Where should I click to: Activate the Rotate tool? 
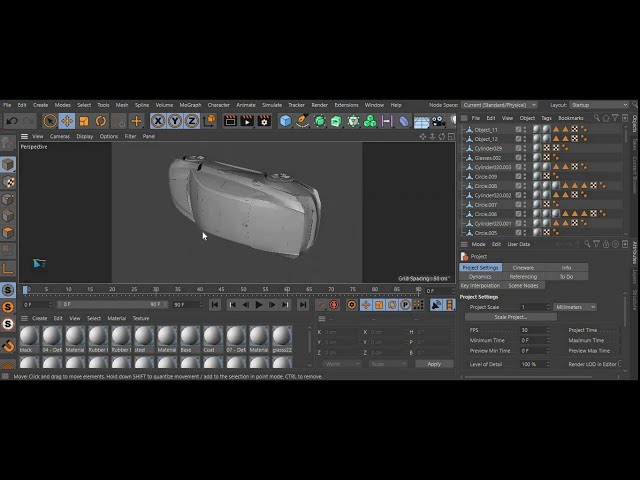[x=101, y=121]
